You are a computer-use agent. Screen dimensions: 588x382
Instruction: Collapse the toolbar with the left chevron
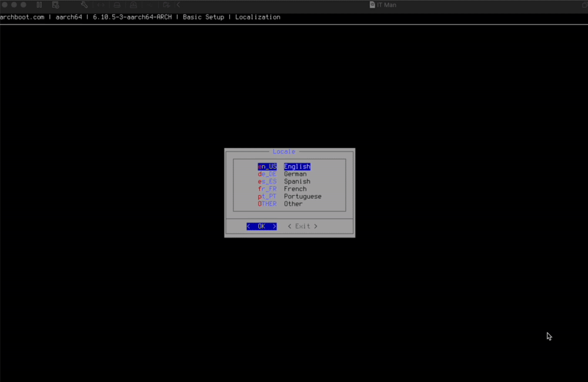tap(178, 4)
